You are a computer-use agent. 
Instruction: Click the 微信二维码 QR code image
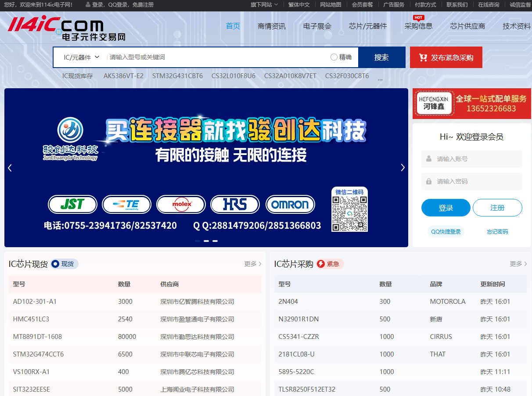pos(349,210)
